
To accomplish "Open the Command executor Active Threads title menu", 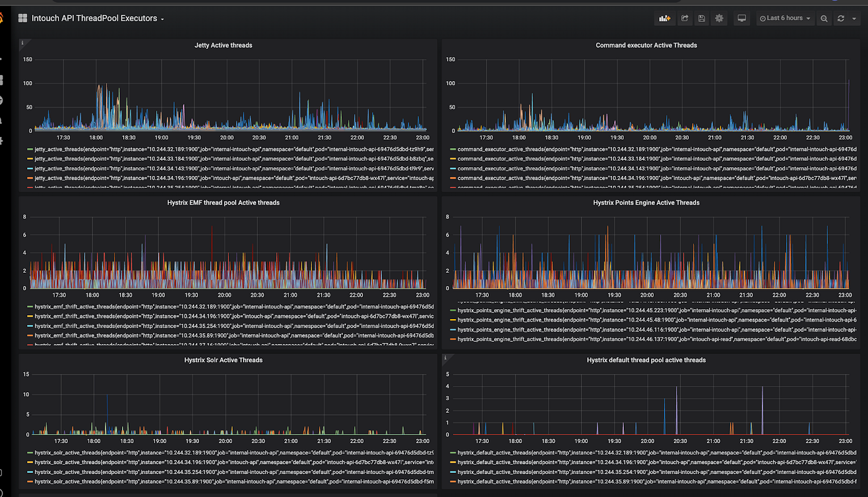I will coord(646,45).
